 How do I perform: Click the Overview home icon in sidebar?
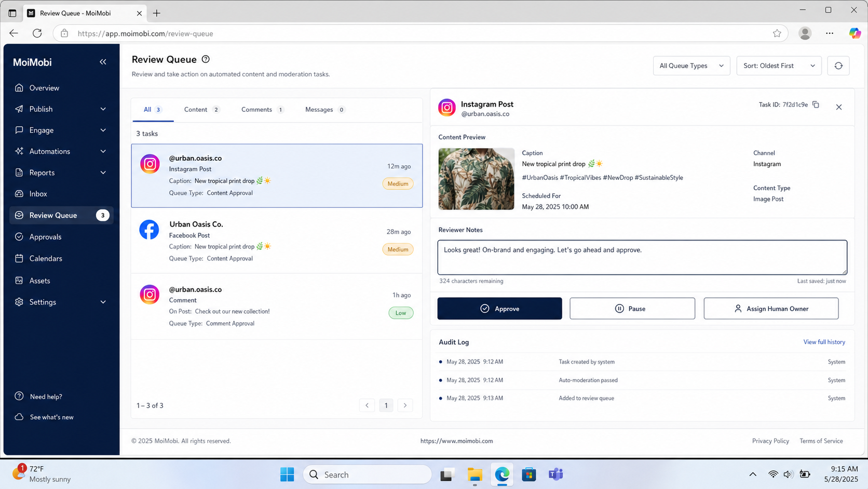19,88
